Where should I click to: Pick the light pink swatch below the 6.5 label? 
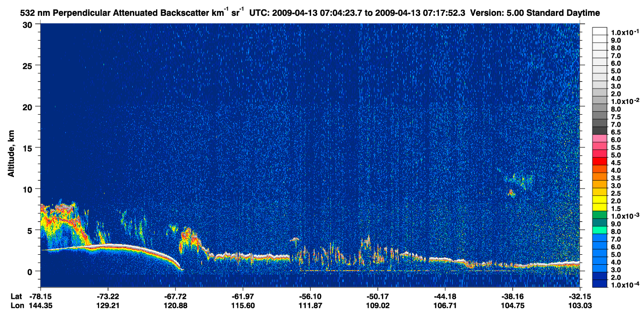point(600,138)
